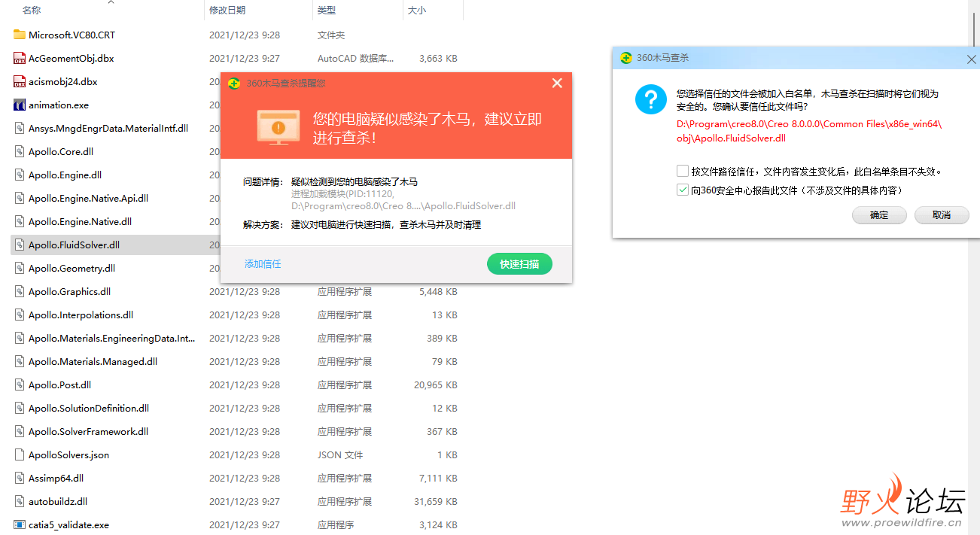
Task: Click the Ansys.MngdEngrData.MaterialIntf.dll file icon
Action: (20, 128)
